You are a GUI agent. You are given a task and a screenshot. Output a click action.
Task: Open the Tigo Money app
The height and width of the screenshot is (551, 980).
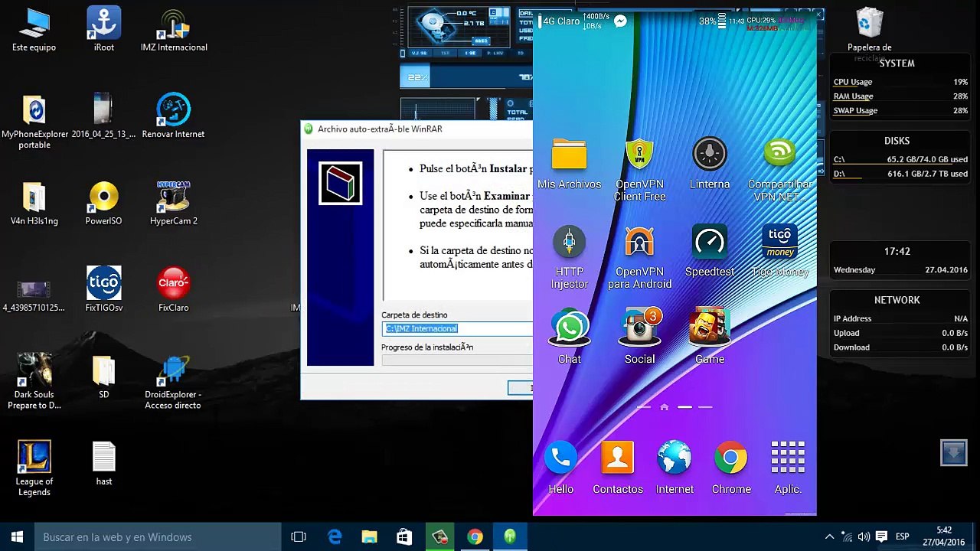(779, 251)
